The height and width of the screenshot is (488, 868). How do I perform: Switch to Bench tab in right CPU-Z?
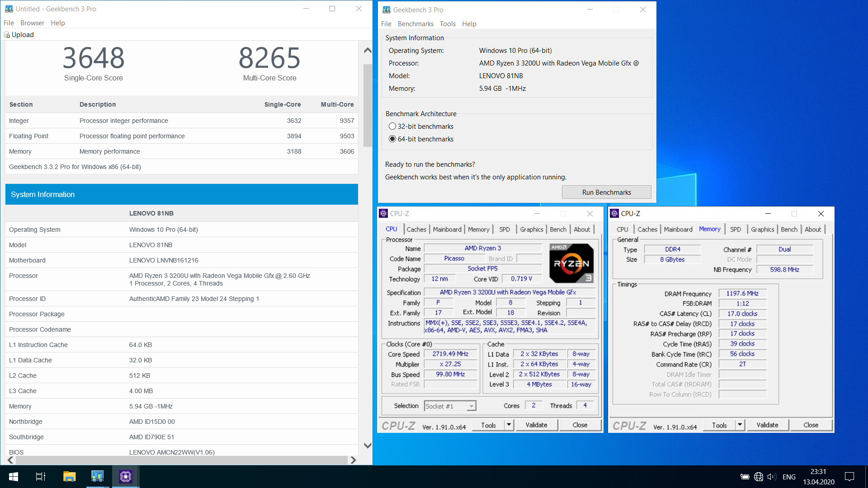(789, 230)
